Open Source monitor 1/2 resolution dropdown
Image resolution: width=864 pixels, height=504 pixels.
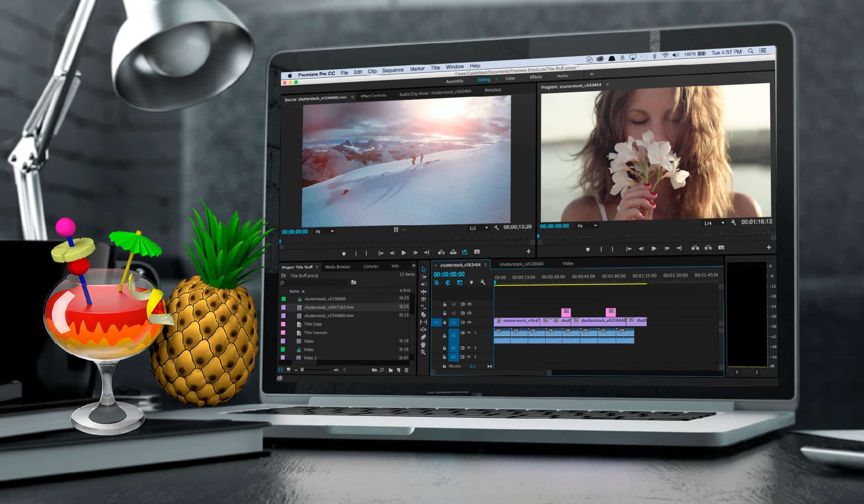pos(479,228)
